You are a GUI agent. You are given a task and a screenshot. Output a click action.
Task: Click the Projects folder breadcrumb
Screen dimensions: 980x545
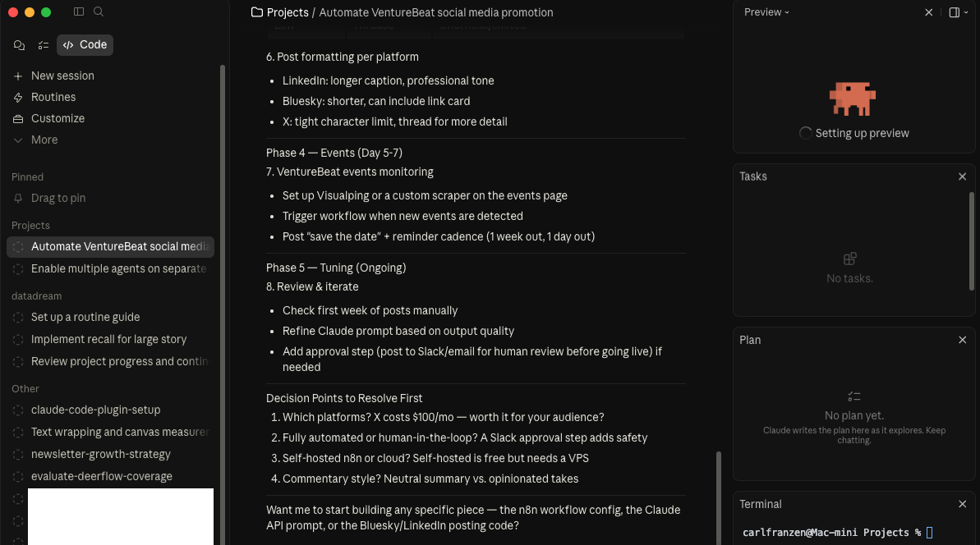[x=280, y=12]
